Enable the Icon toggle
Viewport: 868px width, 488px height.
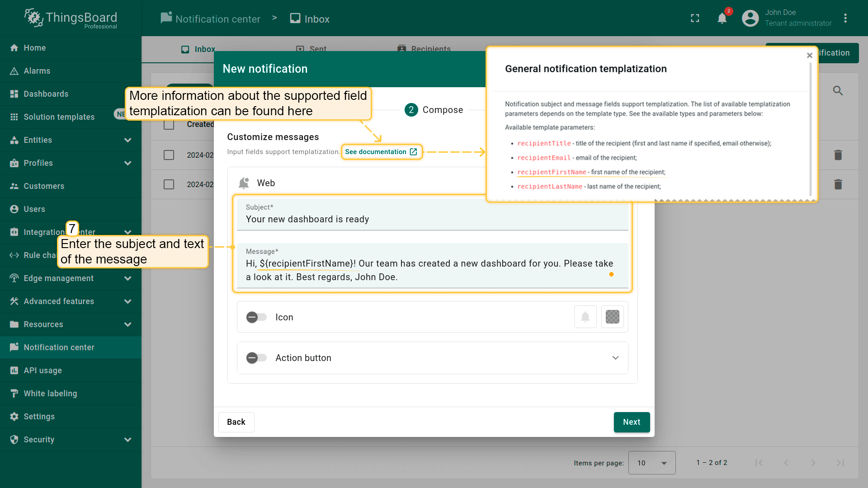256,317
